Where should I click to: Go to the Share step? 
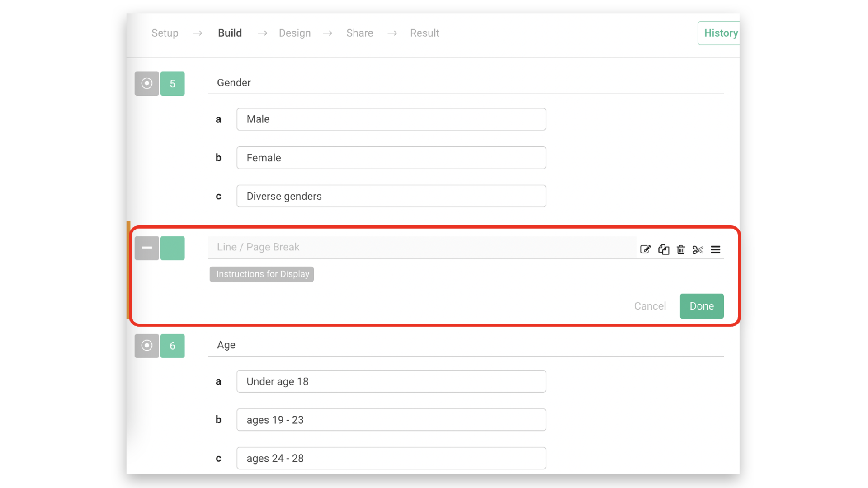(359, 33)
